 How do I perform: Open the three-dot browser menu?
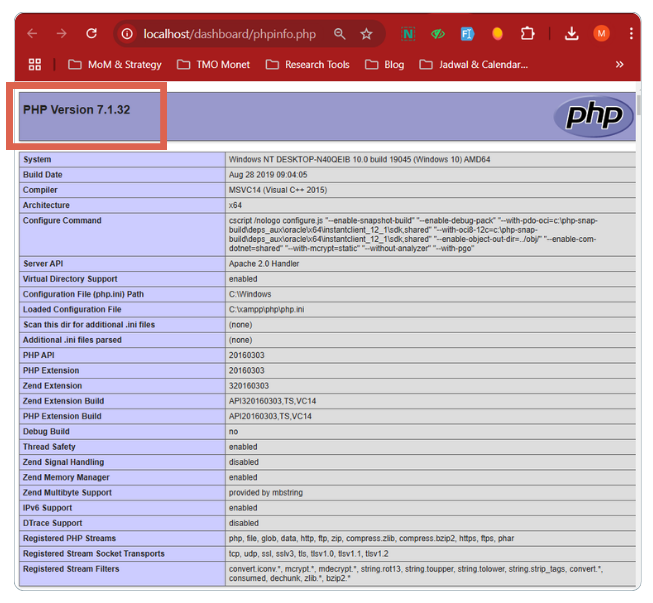click(x=631, y=33)
